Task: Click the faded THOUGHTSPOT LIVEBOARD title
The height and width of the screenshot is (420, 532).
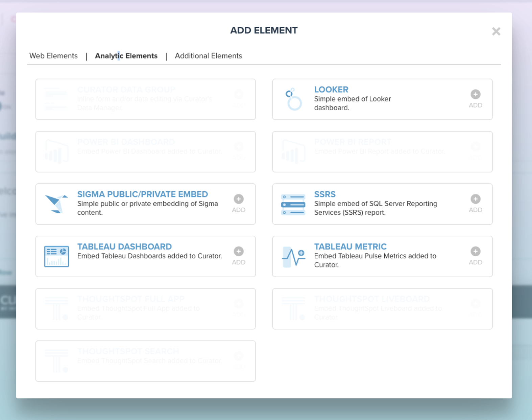Action: 372,299
